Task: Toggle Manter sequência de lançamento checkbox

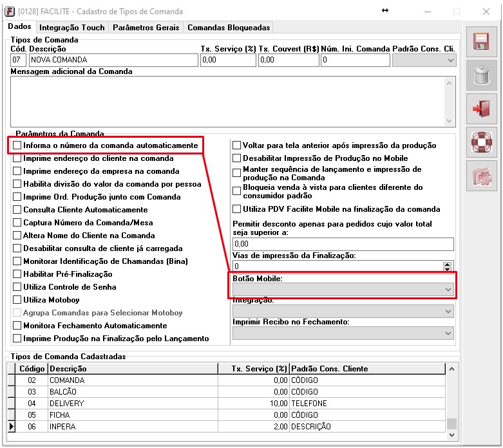Action: 237,173
